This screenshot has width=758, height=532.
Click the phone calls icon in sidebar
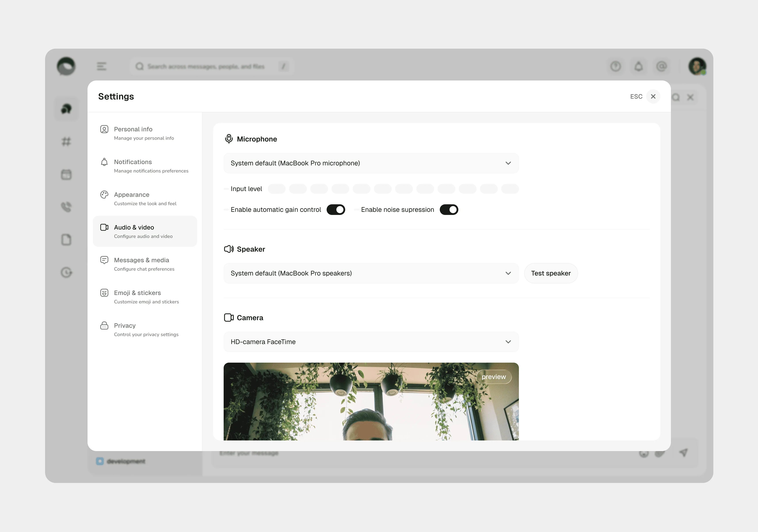coord(66,207)
